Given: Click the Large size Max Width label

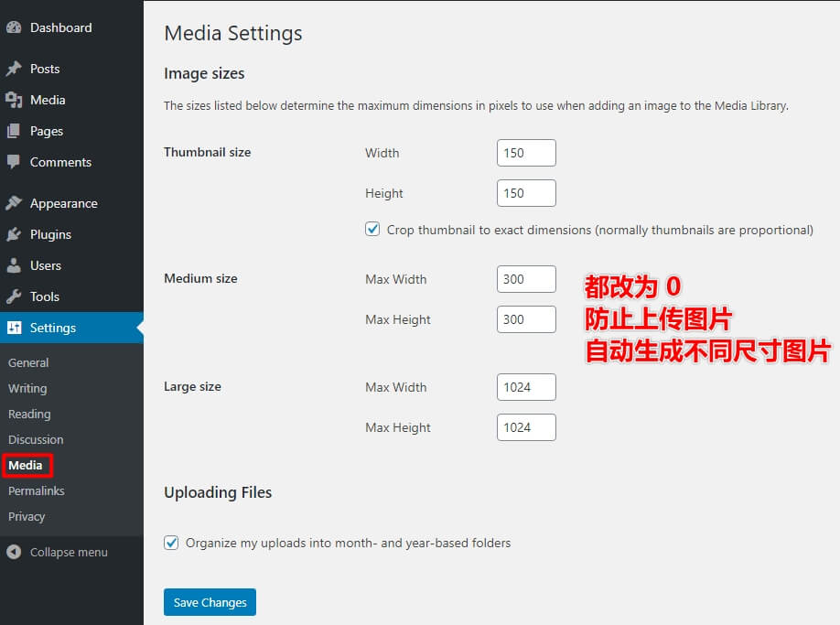Looking at the screenshot, I should pos(396,387).
